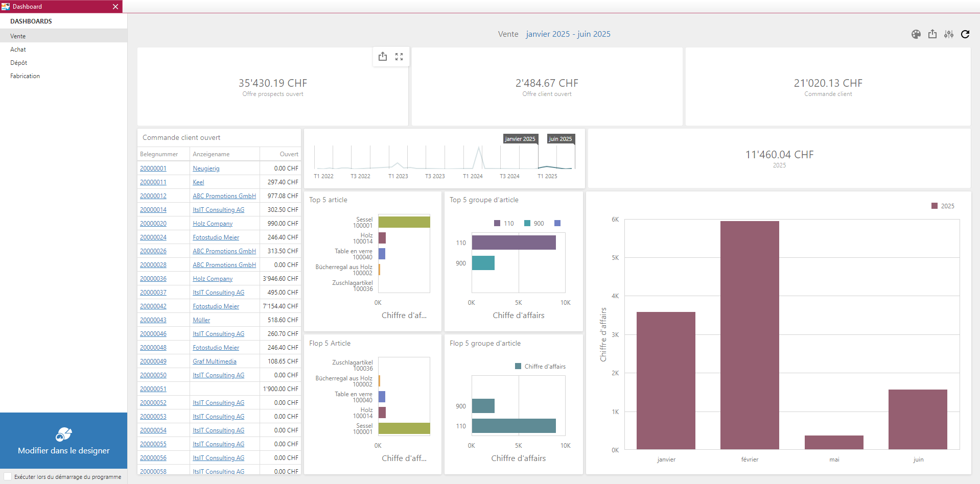Open the Neugierig customer link
Screen dimensions: 980x484
[206, 168]
